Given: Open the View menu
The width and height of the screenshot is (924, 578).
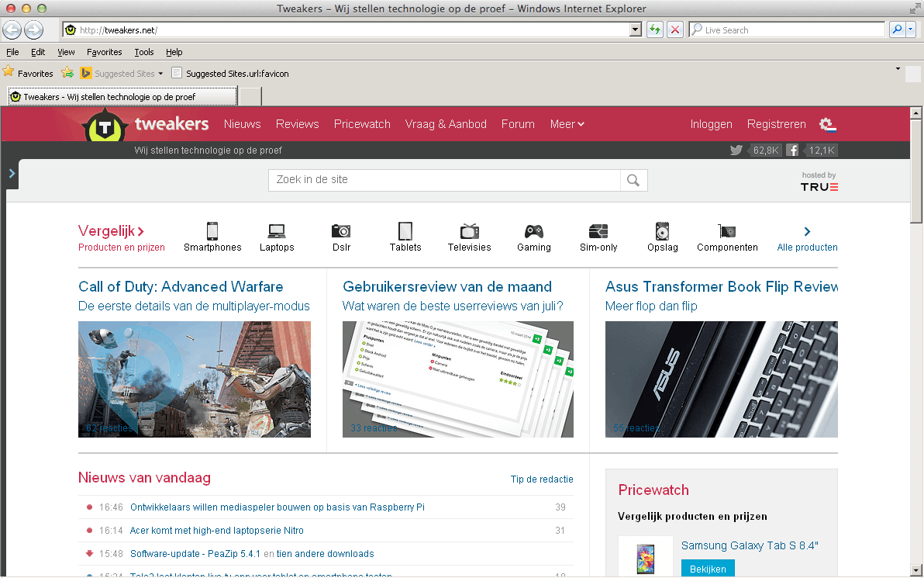Looking at the screenshot, I should (66, 52).
